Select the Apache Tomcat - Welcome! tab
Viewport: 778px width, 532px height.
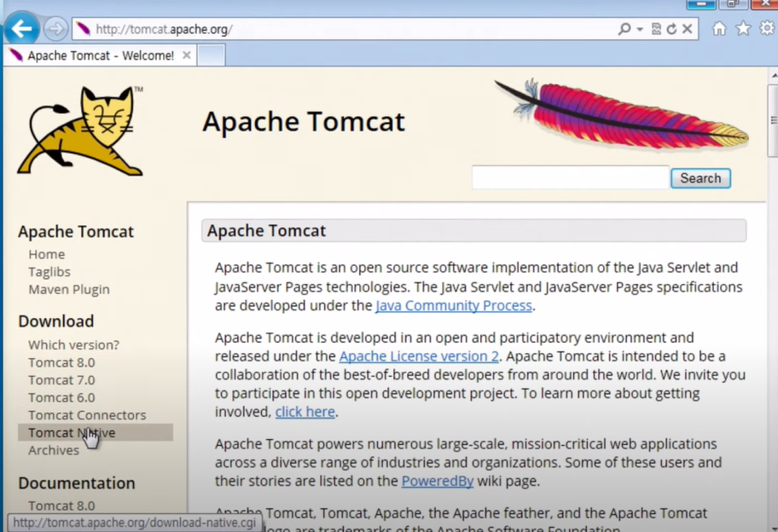click(x=99, y=55)
